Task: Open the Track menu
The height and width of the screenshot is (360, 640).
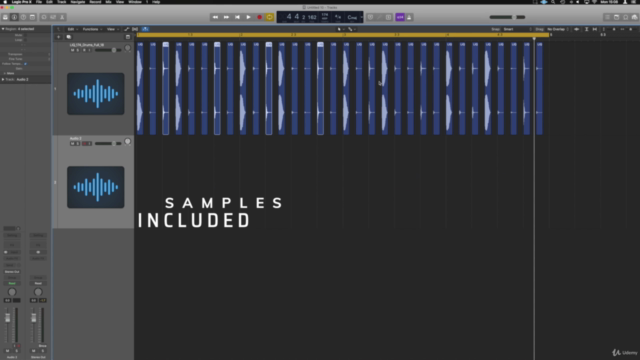Action: point(62,2)
